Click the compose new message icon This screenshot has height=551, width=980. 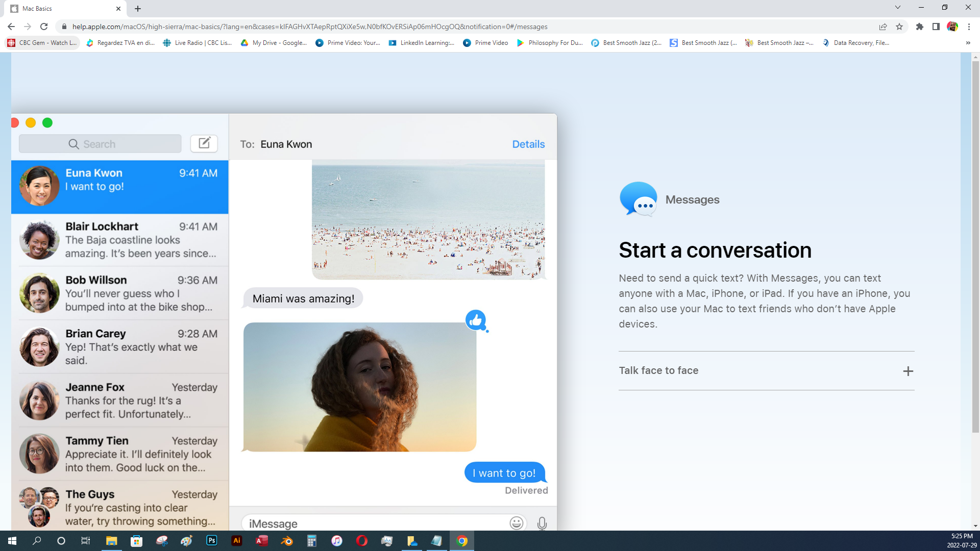click(204, 143)
